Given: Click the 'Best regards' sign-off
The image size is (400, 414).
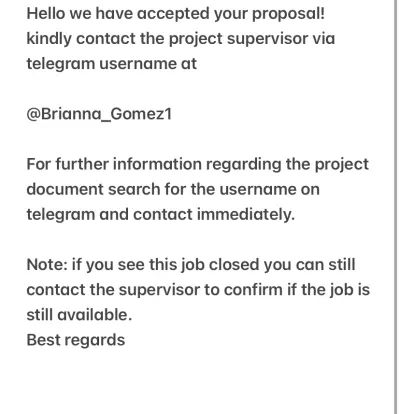Looking at the screenshot, I should [x=76, y=341].
